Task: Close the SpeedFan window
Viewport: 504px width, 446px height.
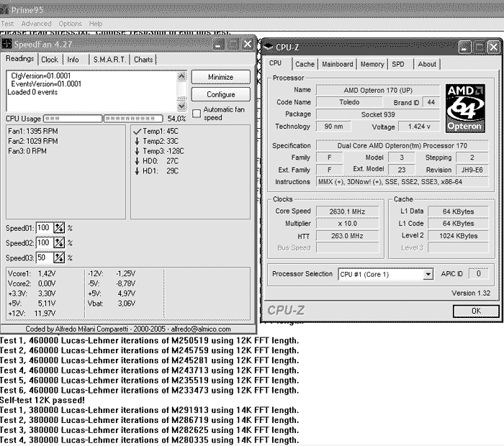Action: click(248, 44)
